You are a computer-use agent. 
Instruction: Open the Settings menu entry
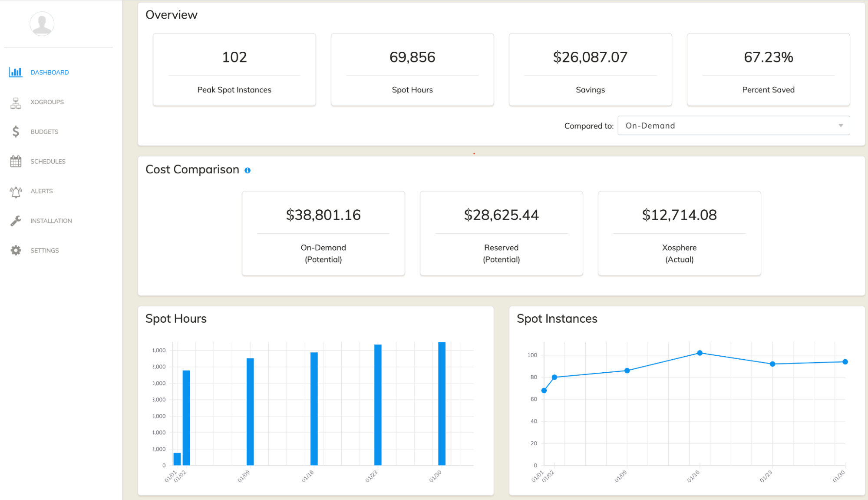point(44,251)
